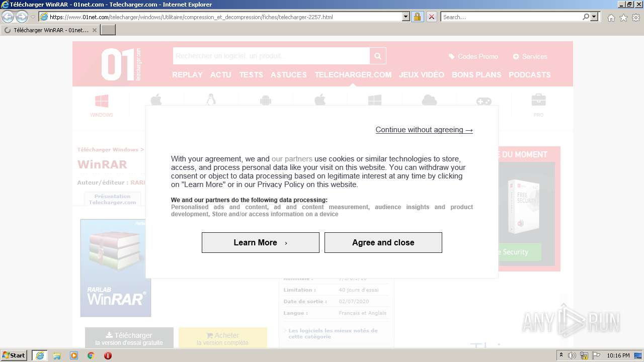The width and height of the screenshot is (644, 362).
Task: Click Télécharger la version d'essai gratuite
Action: point(129,337)
